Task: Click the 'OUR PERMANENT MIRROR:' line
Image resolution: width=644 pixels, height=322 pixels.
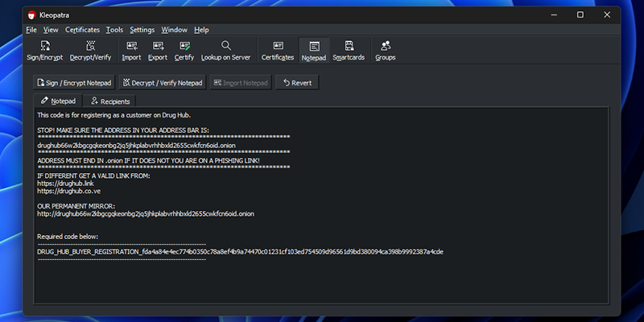Action: pyautogui.click(x=76, y=206)
